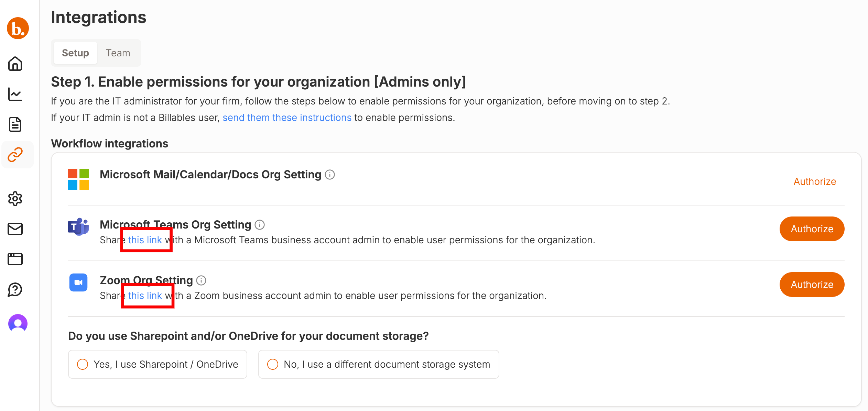Select No, different document storage system
This screenshot has width=868, height=411.
[x=378, y=364]
